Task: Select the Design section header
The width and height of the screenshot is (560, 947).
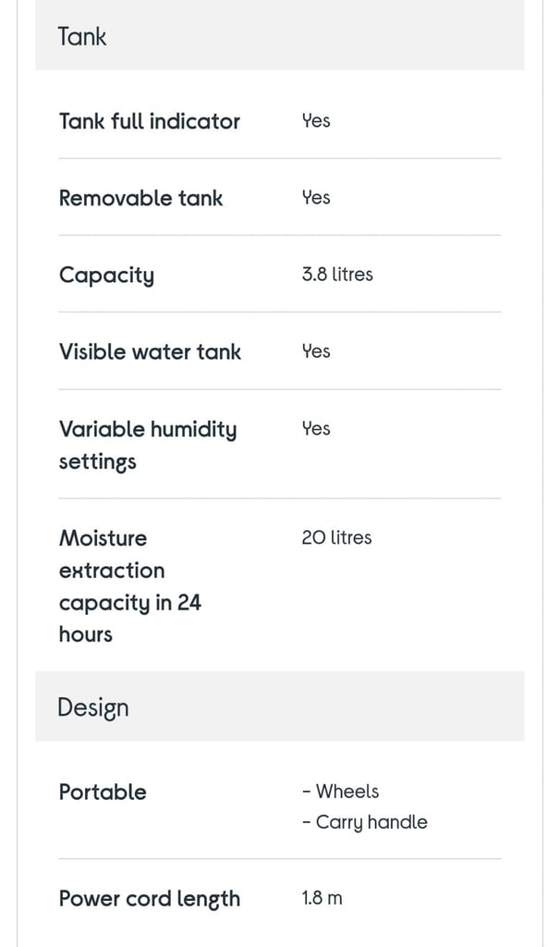Action: pyautogui.click(x=280, y=706)
